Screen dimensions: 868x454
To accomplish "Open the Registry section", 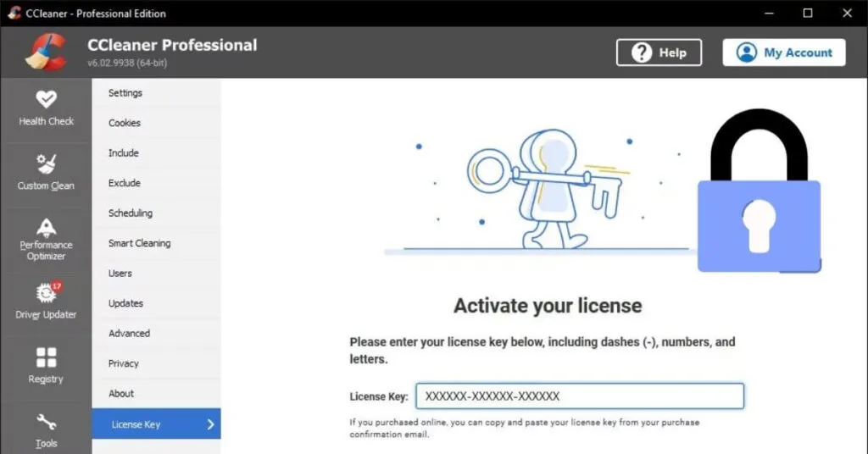I will pyautogui.click(x=46, y=367).
